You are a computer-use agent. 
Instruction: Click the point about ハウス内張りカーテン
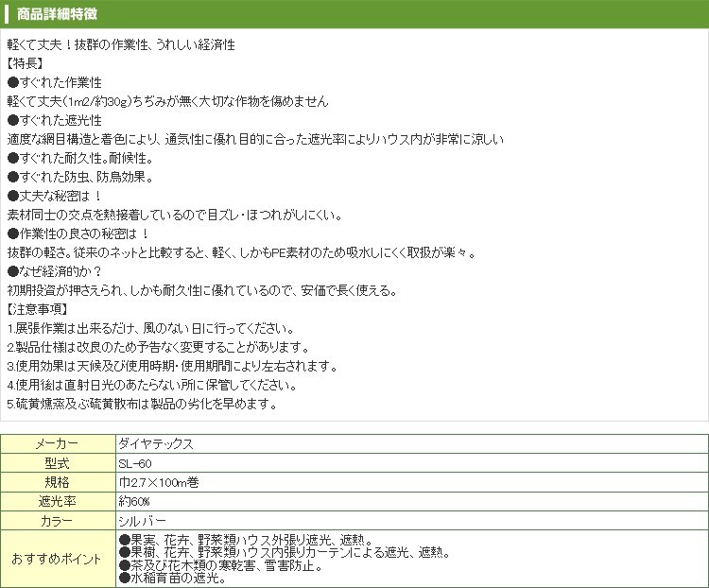click(285, 553)
